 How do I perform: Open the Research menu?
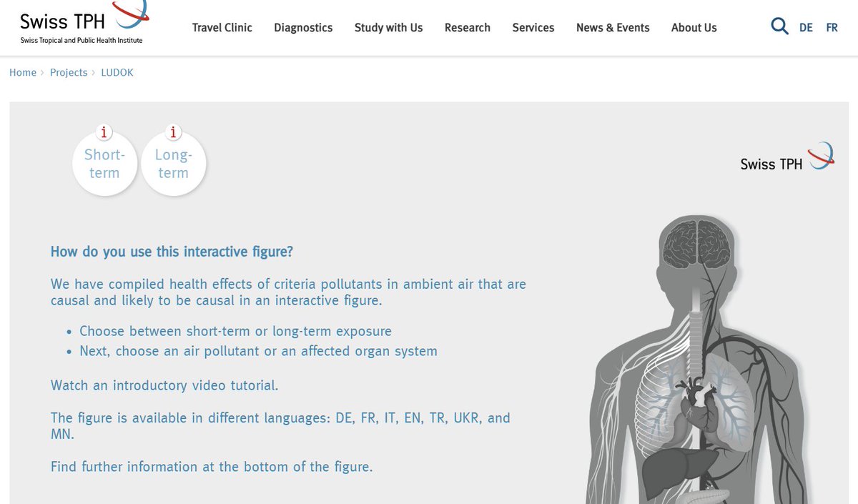[x=468, y=28]
